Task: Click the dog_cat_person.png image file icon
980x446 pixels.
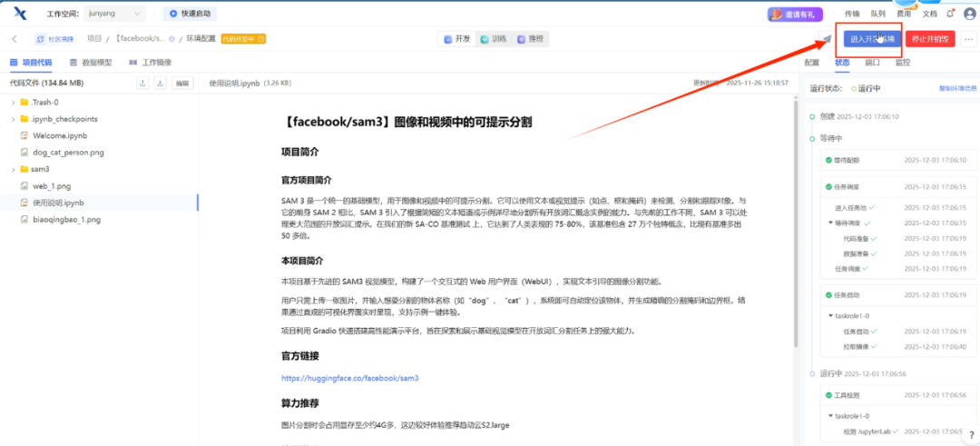Action: tap(24, 152)
